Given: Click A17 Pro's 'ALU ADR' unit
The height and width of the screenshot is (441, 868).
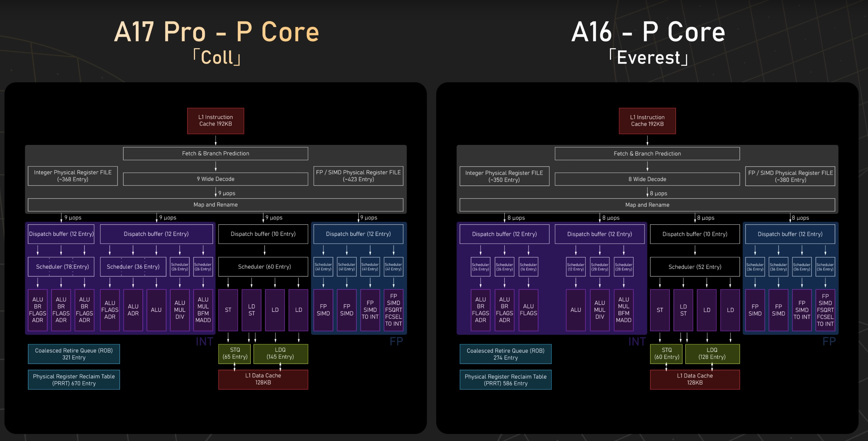Looking at the screenshot, I should point(133,310).
